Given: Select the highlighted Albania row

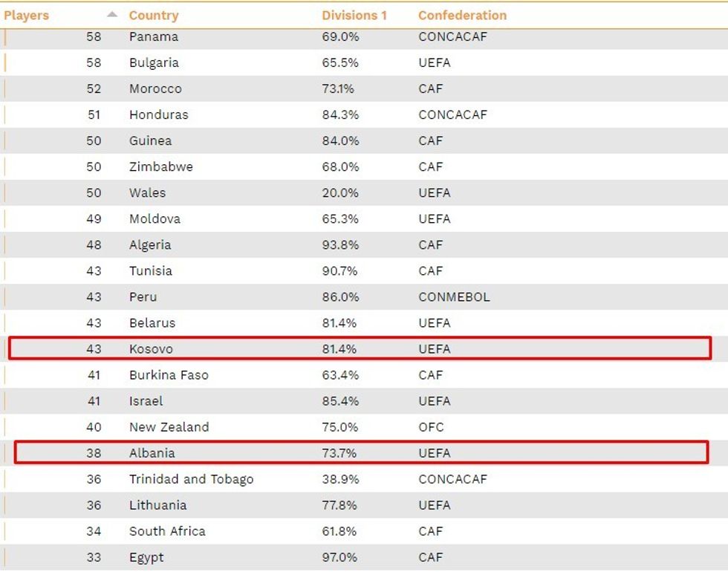Looking at the screenshot, I should point(361,452).
